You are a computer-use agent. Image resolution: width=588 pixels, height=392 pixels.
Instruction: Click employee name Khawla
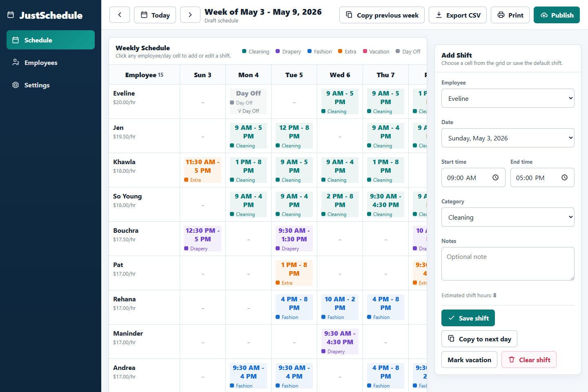click(124, 162)
